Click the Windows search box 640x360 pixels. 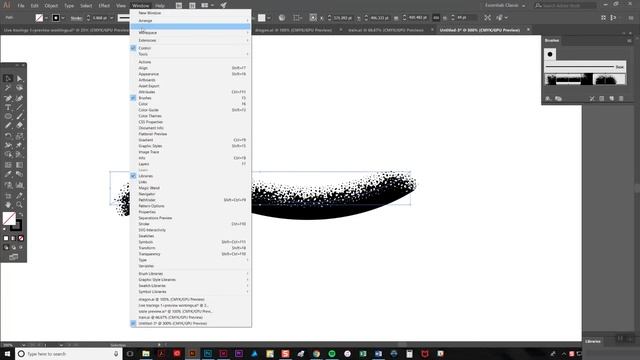(x=68, y=353)
